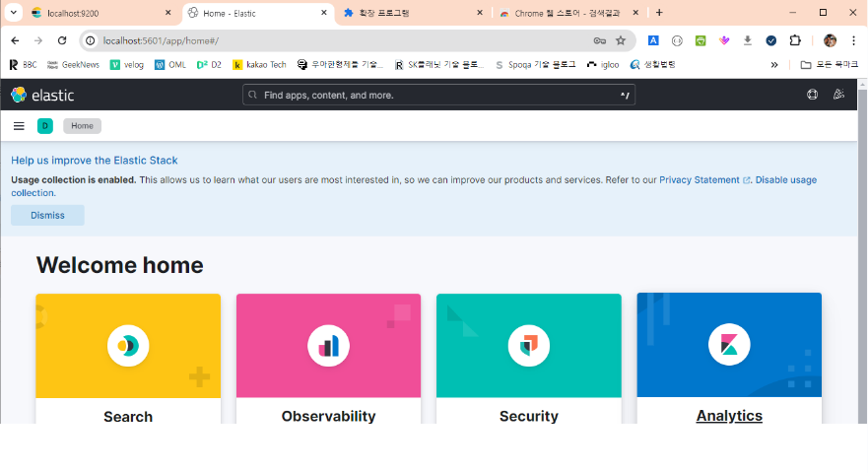
Task: Close the localhost:9200 tab
Action: [x=168, y=12]
